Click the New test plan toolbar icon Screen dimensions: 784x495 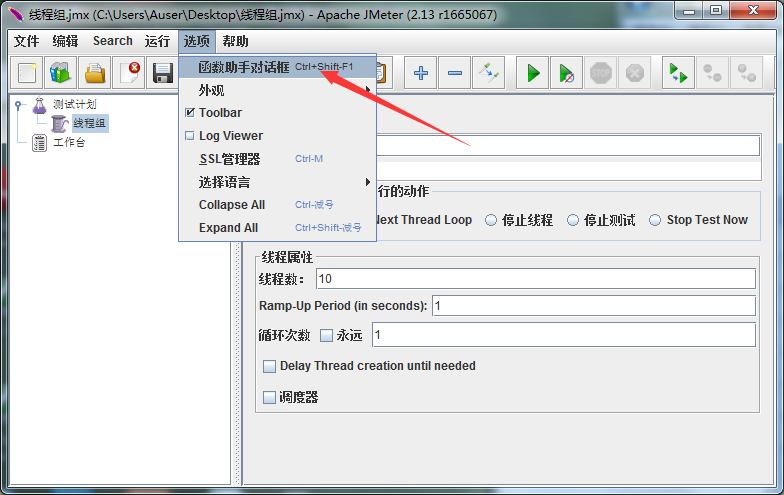coord(27,73)
